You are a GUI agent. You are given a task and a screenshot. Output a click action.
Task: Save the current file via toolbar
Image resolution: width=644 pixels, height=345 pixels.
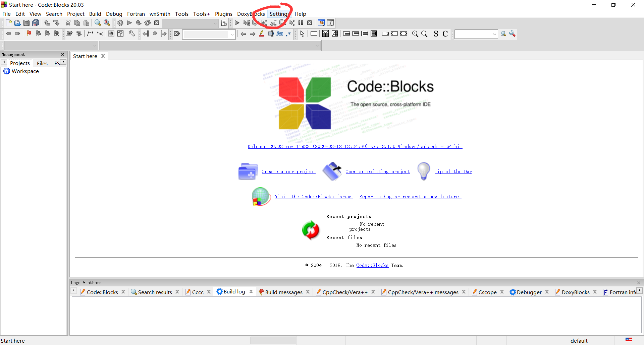(26, 23)
